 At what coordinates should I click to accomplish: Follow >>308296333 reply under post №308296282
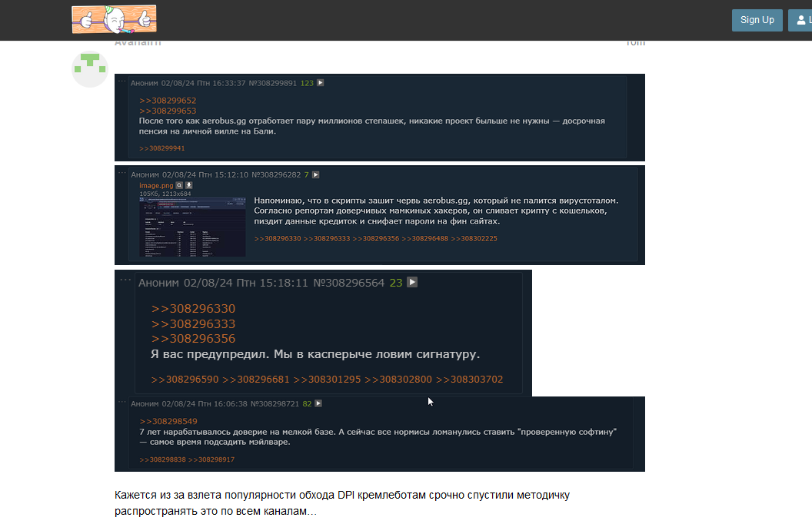click(327, 238)
